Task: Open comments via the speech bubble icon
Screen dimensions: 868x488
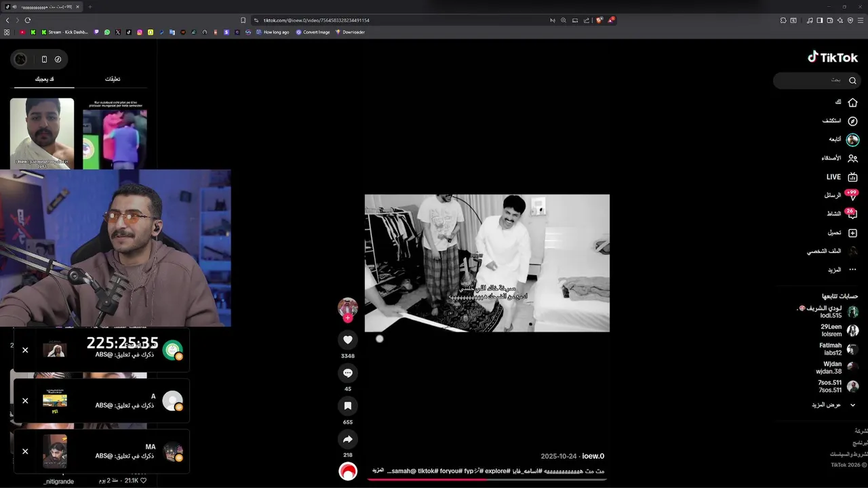Action: [348, 373]
